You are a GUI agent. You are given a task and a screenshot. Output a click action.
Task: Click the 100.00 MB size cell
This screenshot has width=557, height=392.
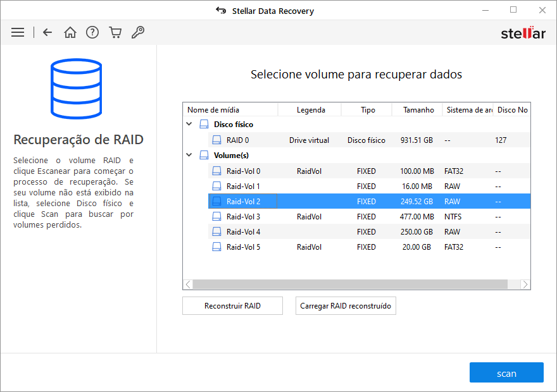417,171
